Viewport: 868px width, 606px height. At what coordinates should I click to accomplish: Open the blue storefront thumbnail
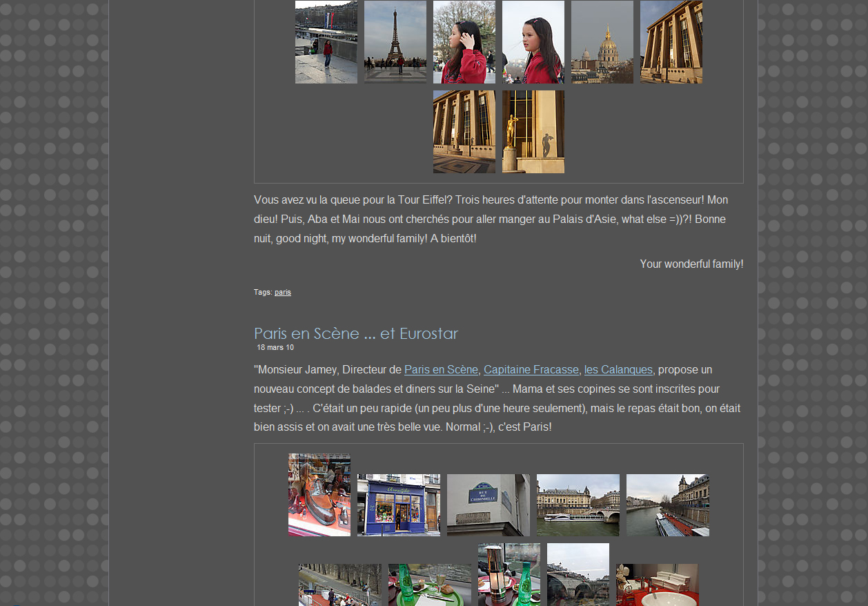click(x=398, y=505)
